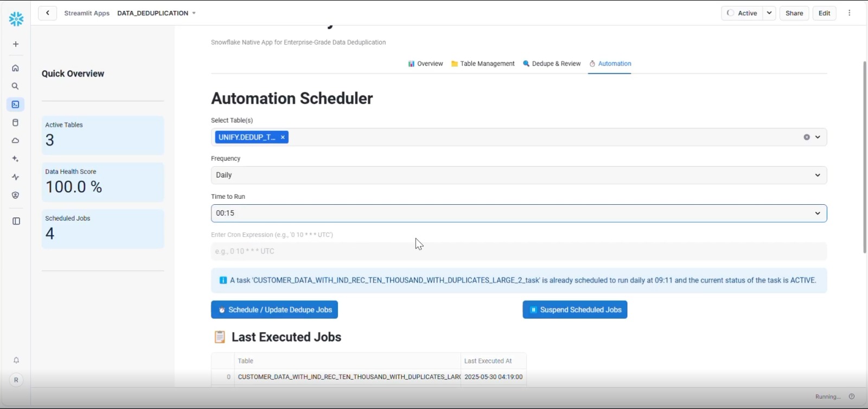
Task: Click Schedule / Update Dedupe Jobs button
Action: point(275,310)
